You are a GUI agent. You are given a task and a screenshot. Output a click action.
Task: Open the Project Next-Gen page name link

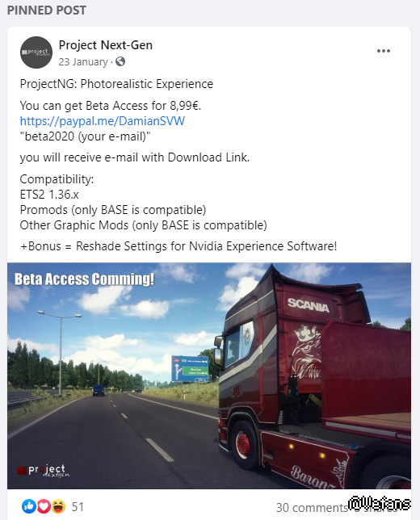(x=106, y=44)
